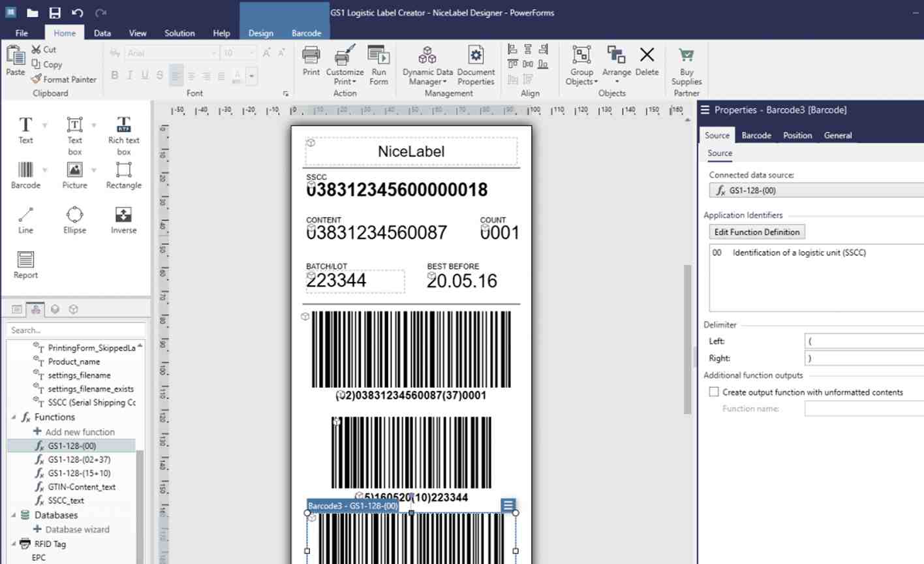Click Database wizard
924x564 pixels.
(71, 529)
